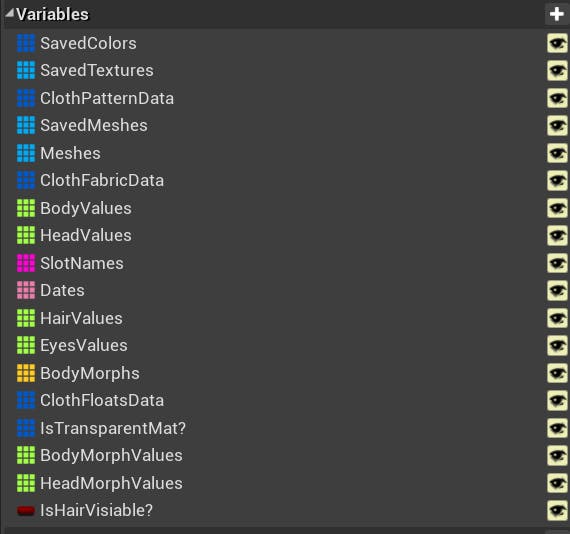Toggle the eye visibility for HairValues
The image size is (570, 534).
coord(557,318)
